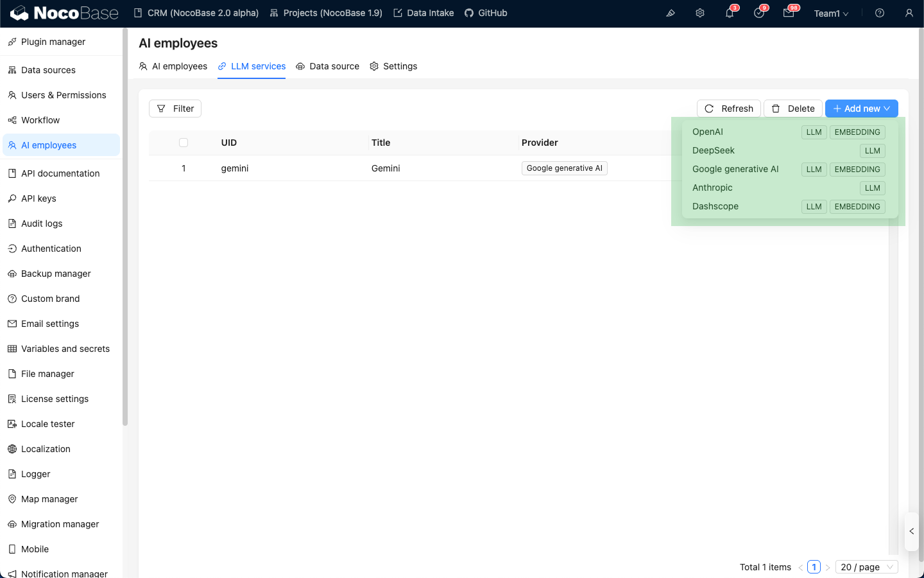Open the user profile icon
The image size is (924, 578).
click(909, 13)
